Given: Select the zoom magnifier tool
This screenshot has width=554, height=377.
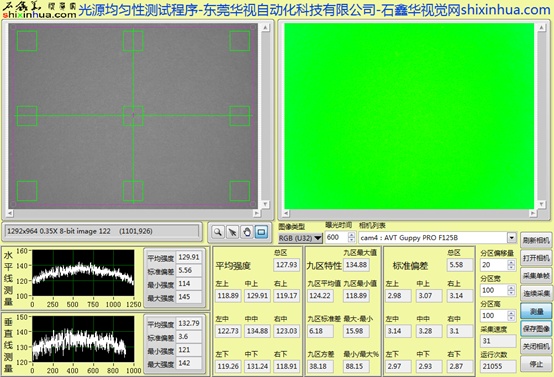Looking at the screenshot, I should 218,232.
